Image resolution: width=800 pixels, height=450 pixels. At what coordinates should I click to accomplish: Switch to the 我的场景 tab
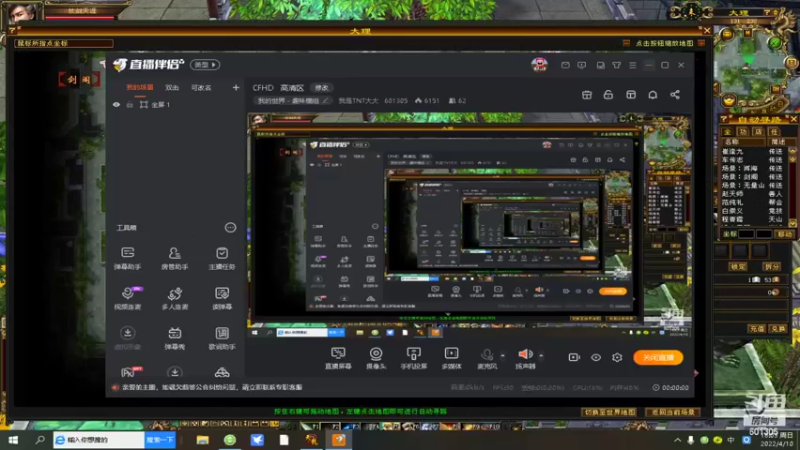point(140,88)
